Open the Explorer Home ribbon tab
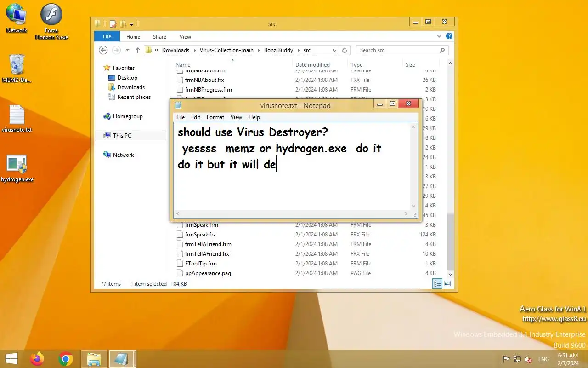 click(133, 37)
